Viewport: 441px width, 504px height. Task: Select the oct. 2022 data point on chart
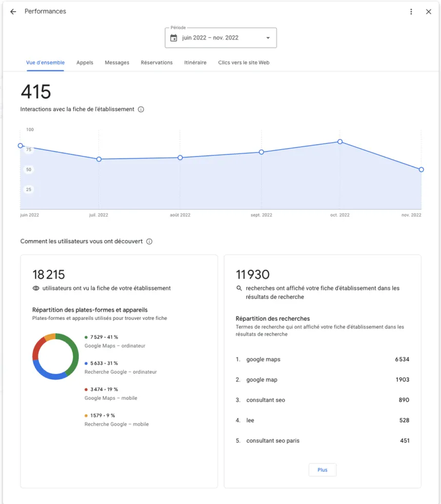pos(340,142)
